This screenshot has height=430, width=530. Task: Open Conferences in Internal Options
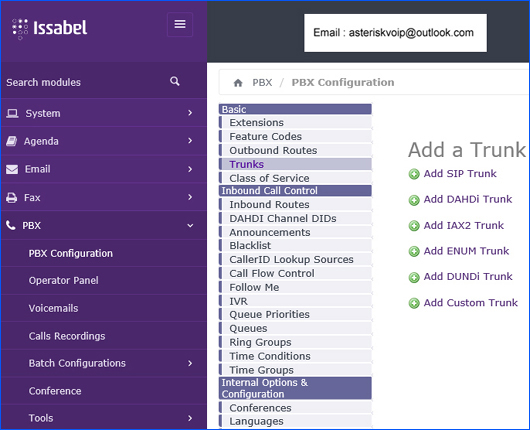tap(295, 408)
